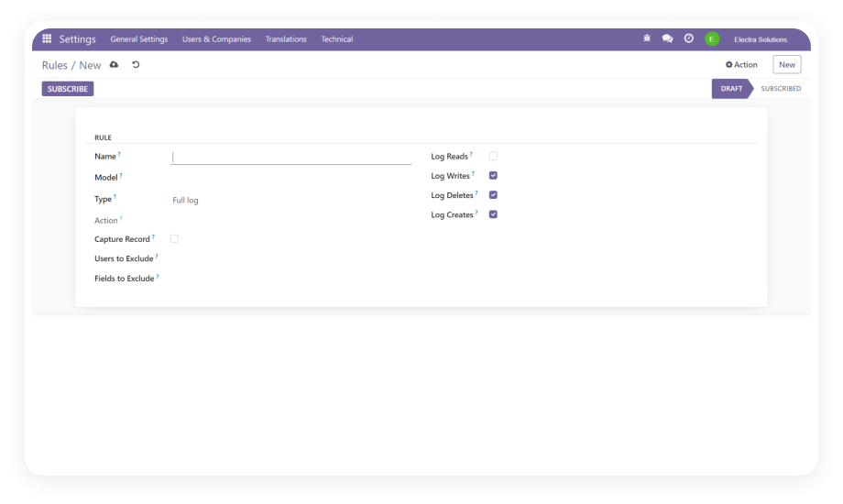Click the Model field input area

tap(290, 178)
